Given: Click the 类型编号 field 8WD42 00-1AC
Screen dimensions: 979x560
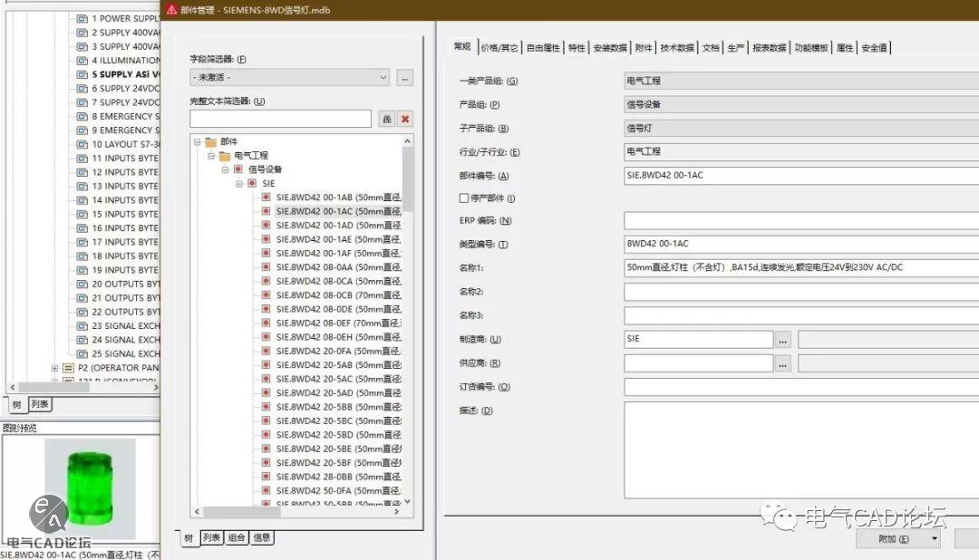Looking at the screenshot, I should pyautogui.click(x=801, y=244).
